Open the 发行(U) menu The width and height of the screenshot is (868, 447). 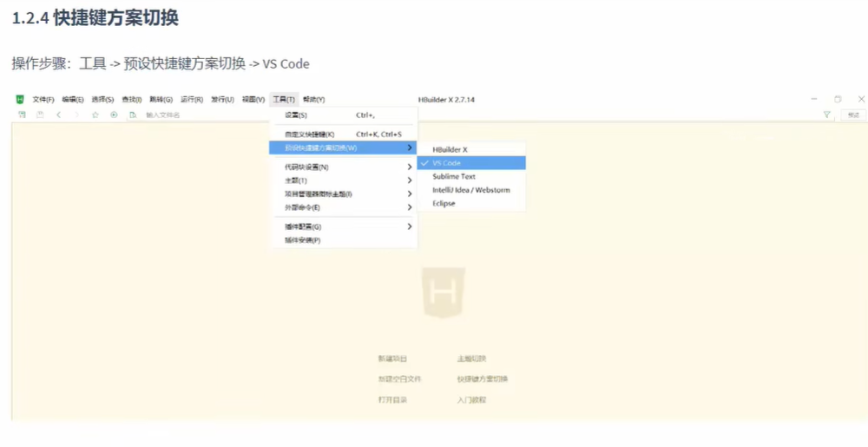222,100
